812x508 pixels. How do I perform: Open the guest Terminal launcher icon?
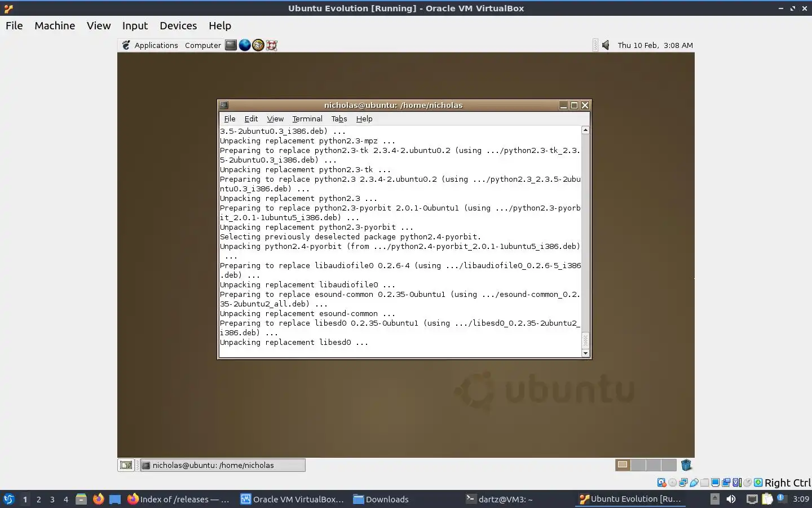[x=231, y=45]
